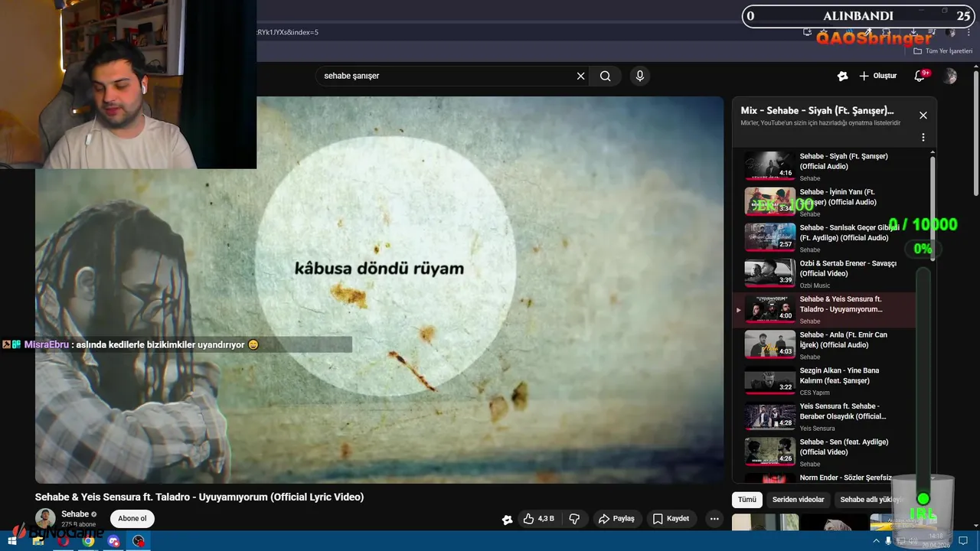Open more actions ellipsis below video
The width and height of the screenshot is (980, 551).
pyautogui.click(x=714, y=519)
